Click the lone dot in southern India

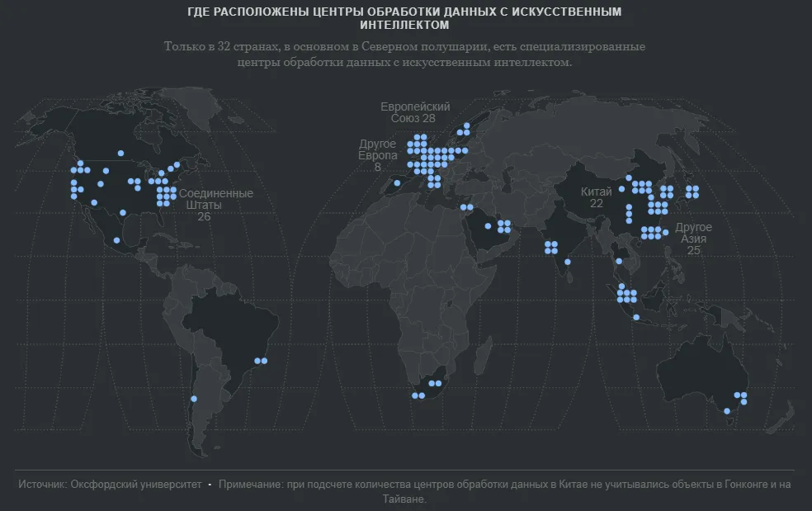[x=568, y=263]
